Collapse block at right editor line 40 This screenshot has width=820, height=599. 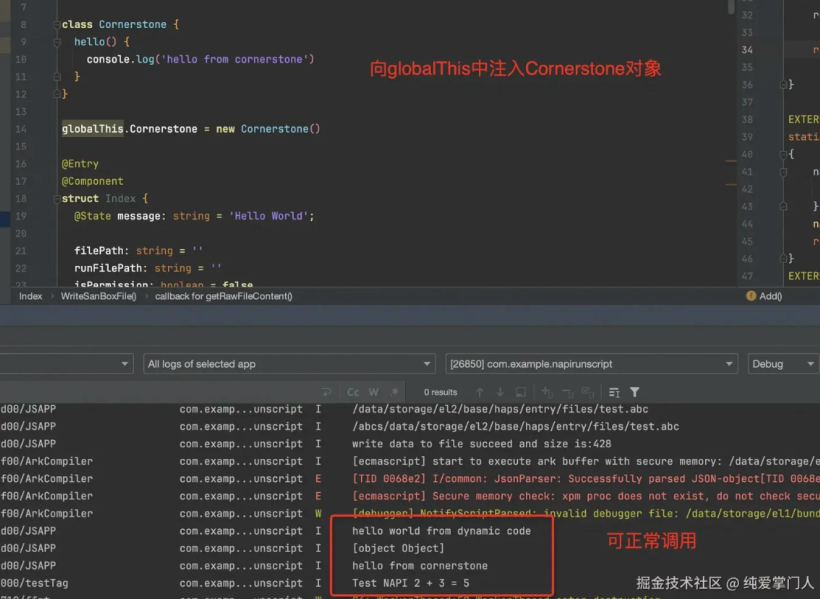pos(783,154)
